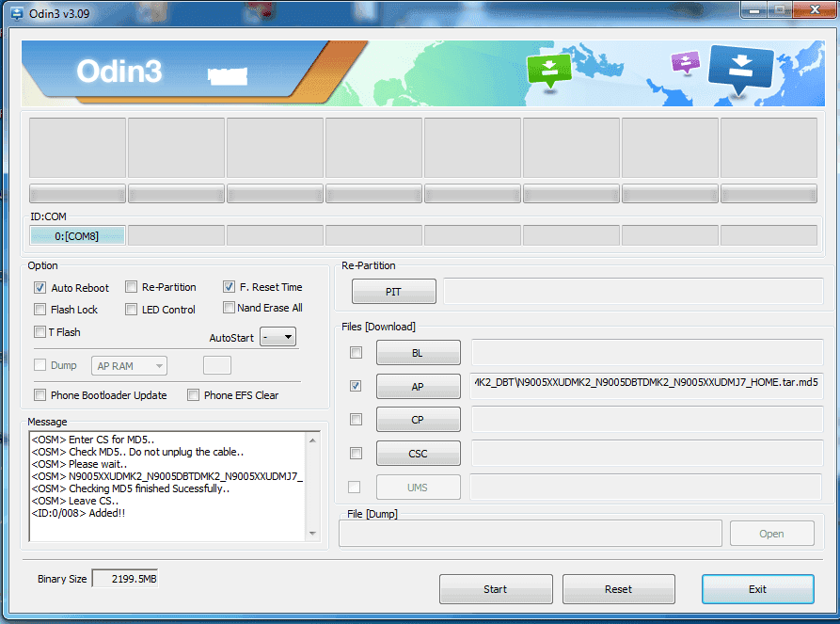Minimize the Odin3 window
The image size is (840, 624).
754,9
